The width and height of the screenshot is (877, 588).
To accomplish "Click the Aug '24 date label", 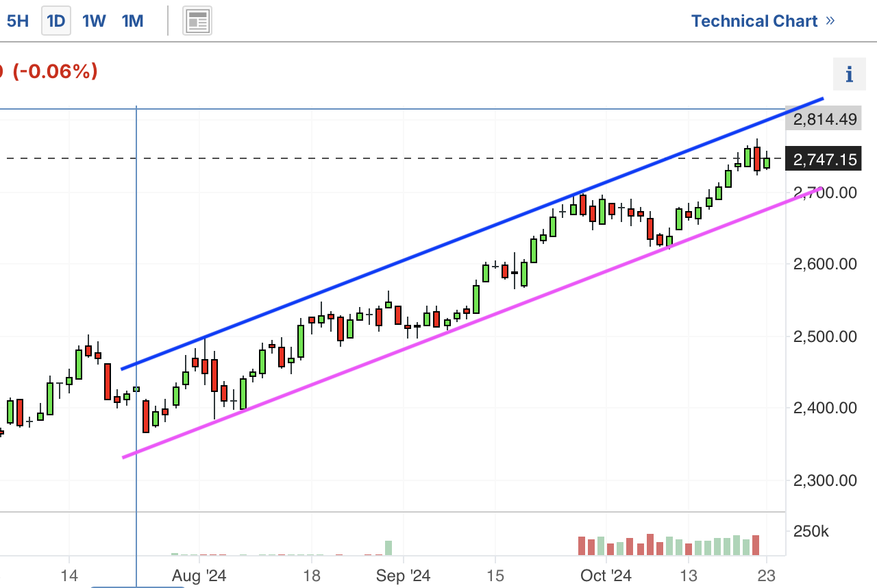I will click(x=199, y=576).
